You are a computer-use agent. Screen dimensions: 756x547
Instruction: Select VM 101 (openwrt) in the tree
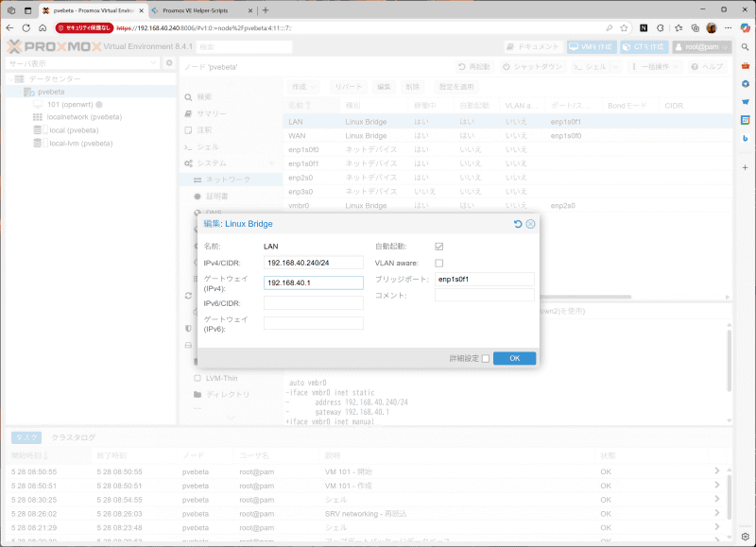coord(70,105)
